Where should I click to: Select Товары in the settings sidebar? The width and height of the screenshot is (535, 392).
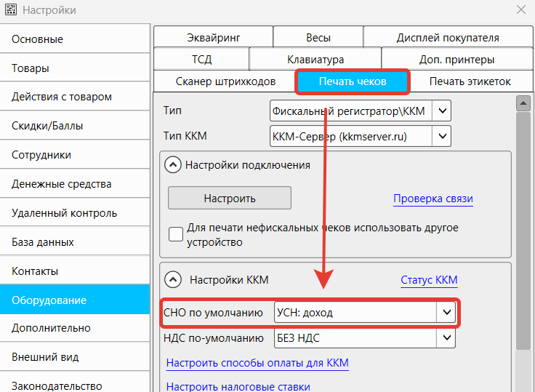(x=31, y=68)
